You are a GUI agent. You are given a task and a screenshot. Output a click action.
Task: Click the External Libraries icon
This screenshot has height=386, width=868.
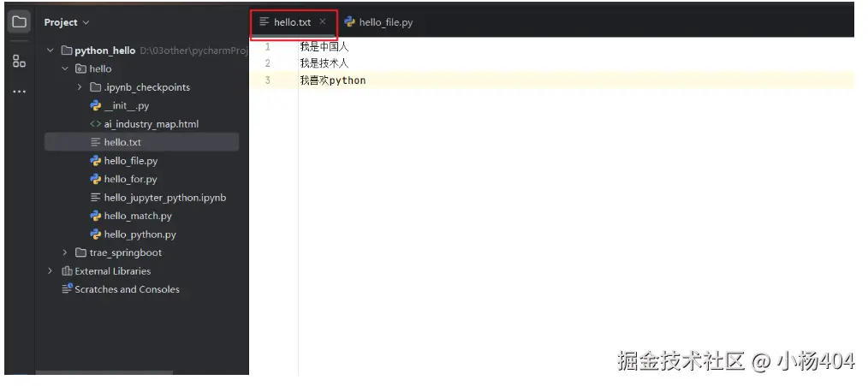click(x=67, y=270)
